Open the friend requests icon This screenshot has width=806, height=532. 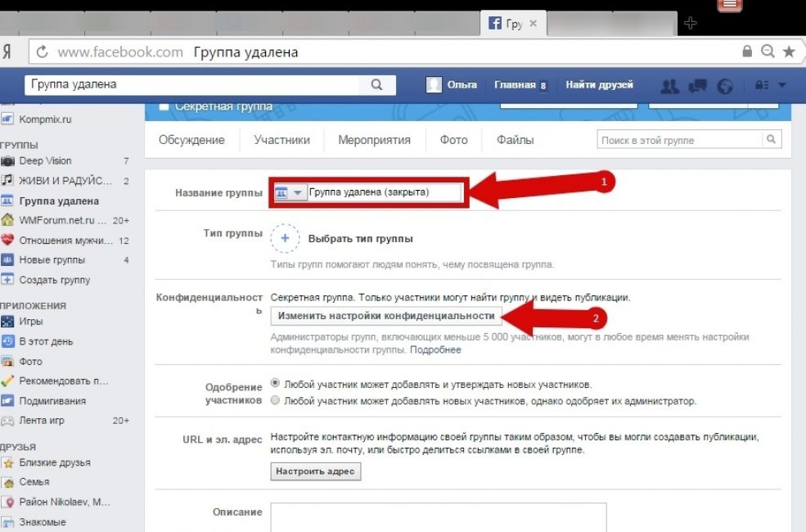pyautogui.click(x=669, y=86)
